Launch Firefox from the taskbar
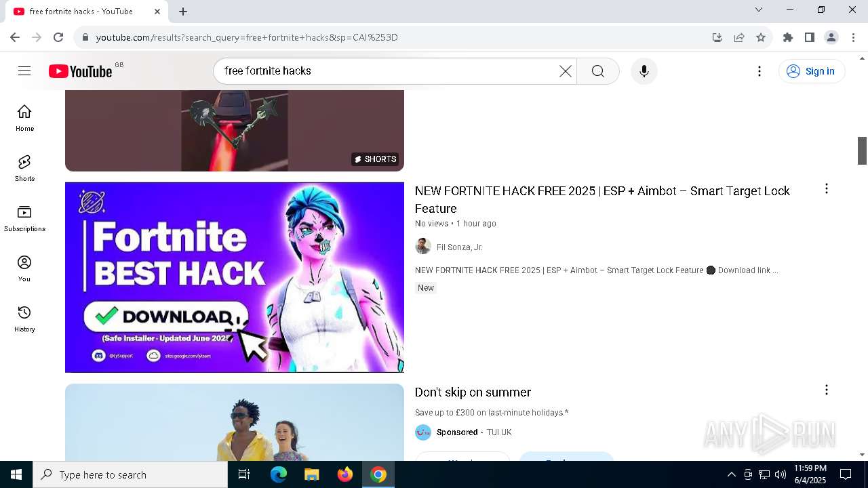This screenshot has width=868, height=488. pos(344,474)
